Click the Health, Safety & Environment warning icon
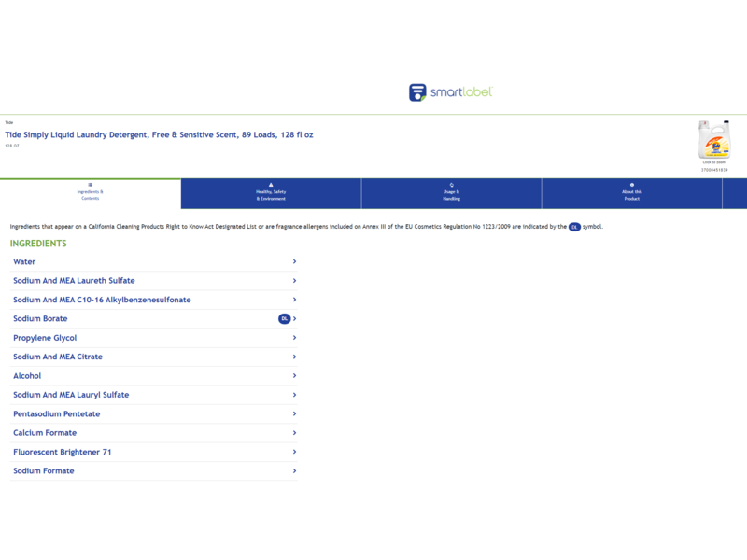The height and width of the screenshot is (560, 747). (271, 185)
